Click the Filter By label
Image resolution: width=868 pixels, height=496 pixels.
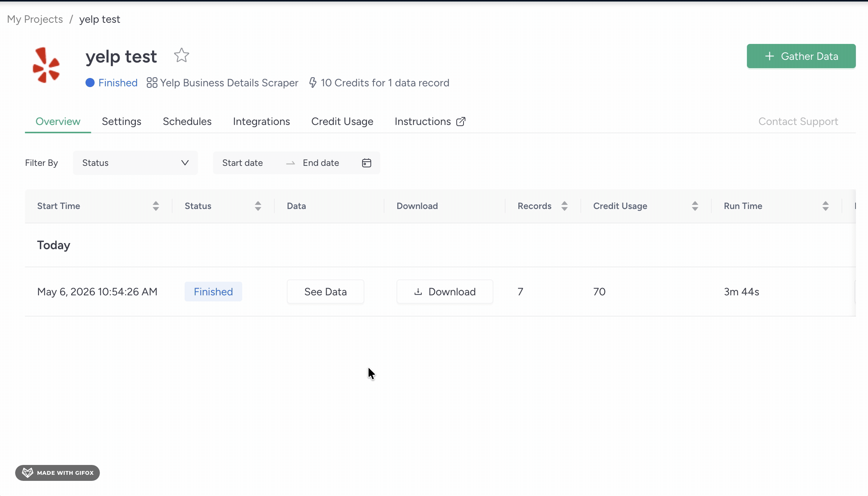tap(42, 163)
